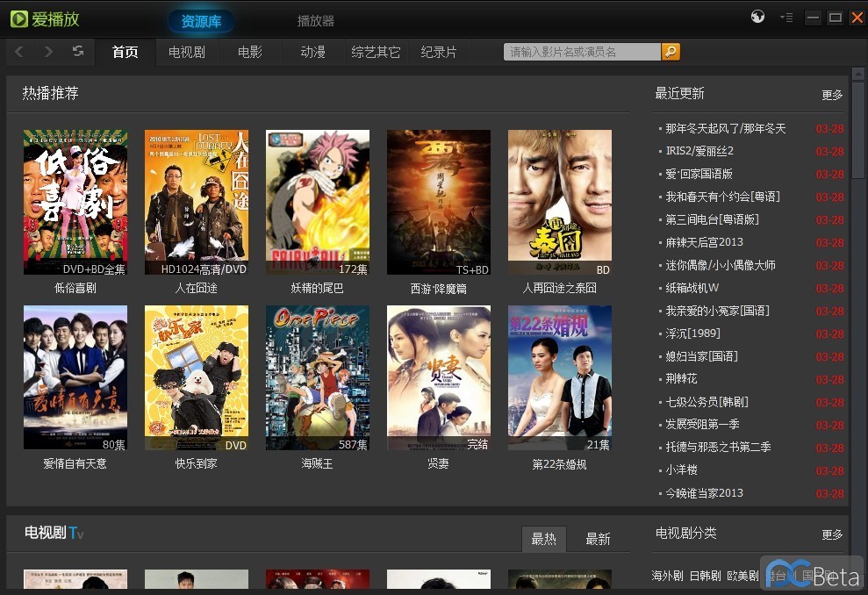Open 今晚谁当家2013 entry
The image size is (868, 595).
pyautogui.click(x=704, y=492)
